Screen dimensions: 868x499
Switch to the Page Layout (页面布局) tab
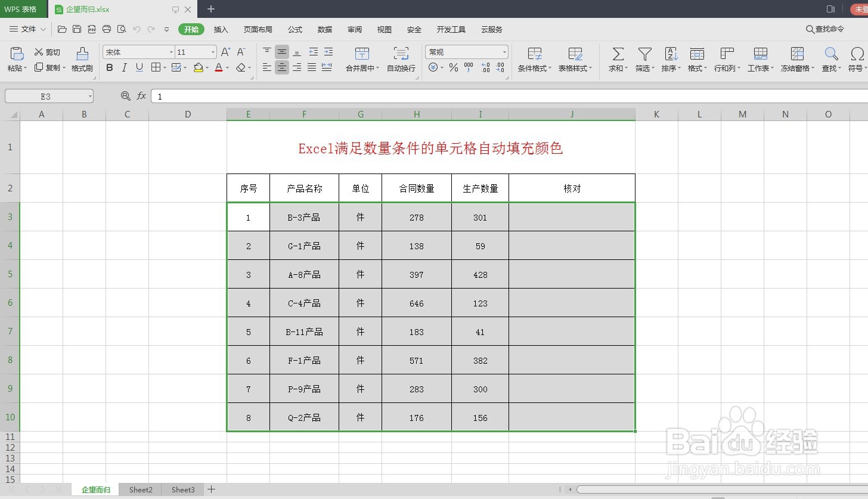(258, 29)
